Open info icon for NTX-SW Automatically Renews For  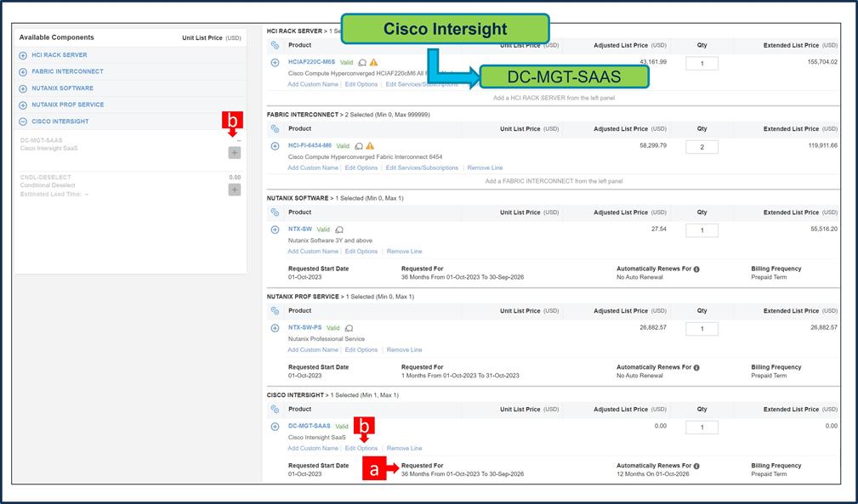[x=696, y=269]
